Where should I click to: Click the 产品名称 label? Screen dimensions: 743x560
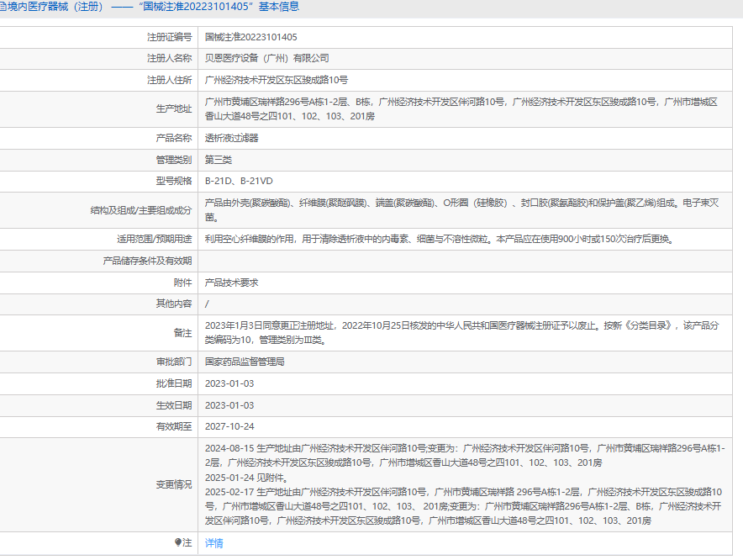pos(174,138)
